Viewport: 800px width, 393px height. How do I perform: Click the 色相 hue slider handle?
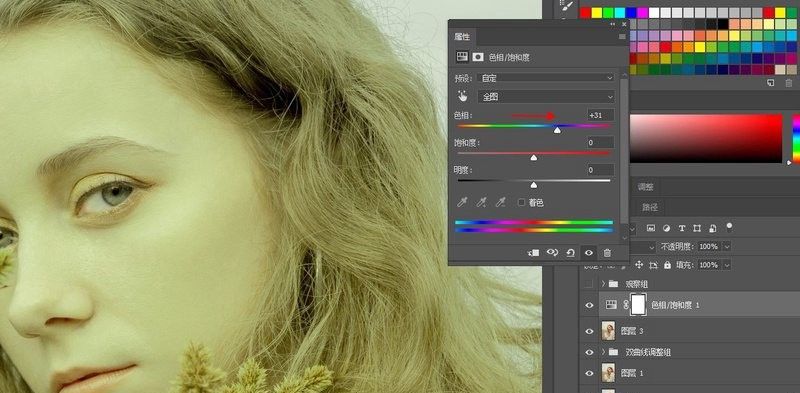point(558,131)
